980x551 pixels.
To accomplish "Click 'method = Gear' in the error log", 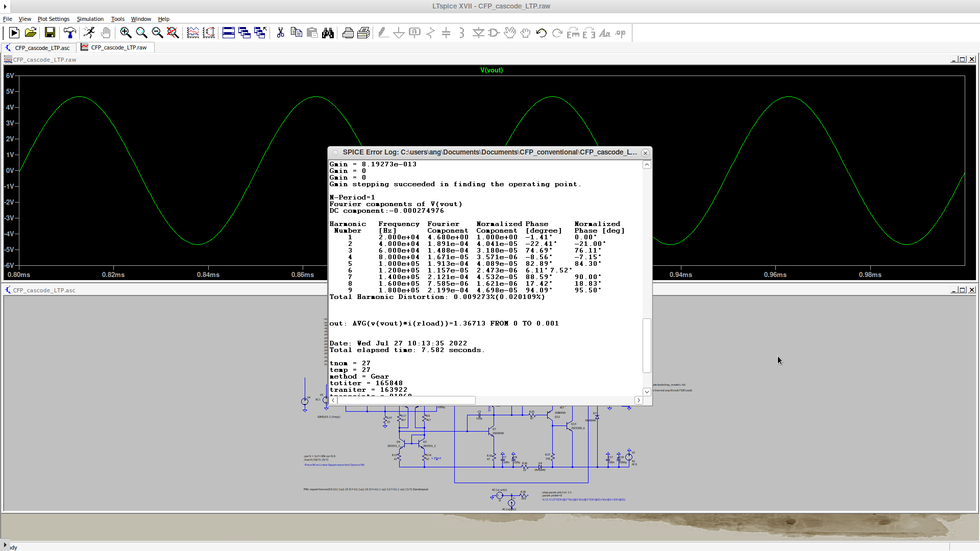I will click(x=359, y=377).
